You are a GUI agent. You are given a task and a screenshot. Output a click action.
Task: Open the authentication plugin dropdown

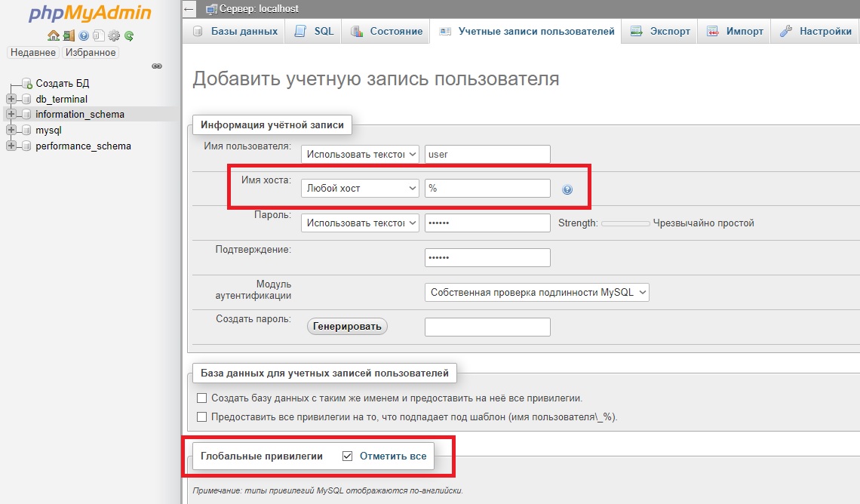coord(537,292)
